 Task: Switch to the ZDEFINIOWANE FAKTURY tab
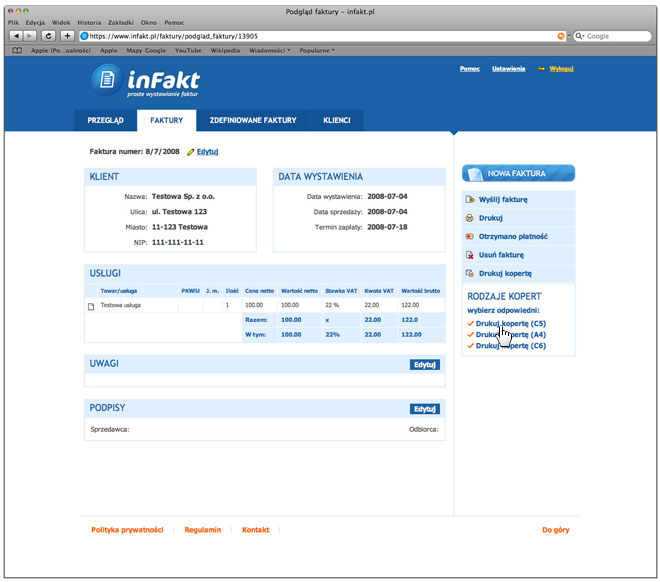(x=253, y=120)
